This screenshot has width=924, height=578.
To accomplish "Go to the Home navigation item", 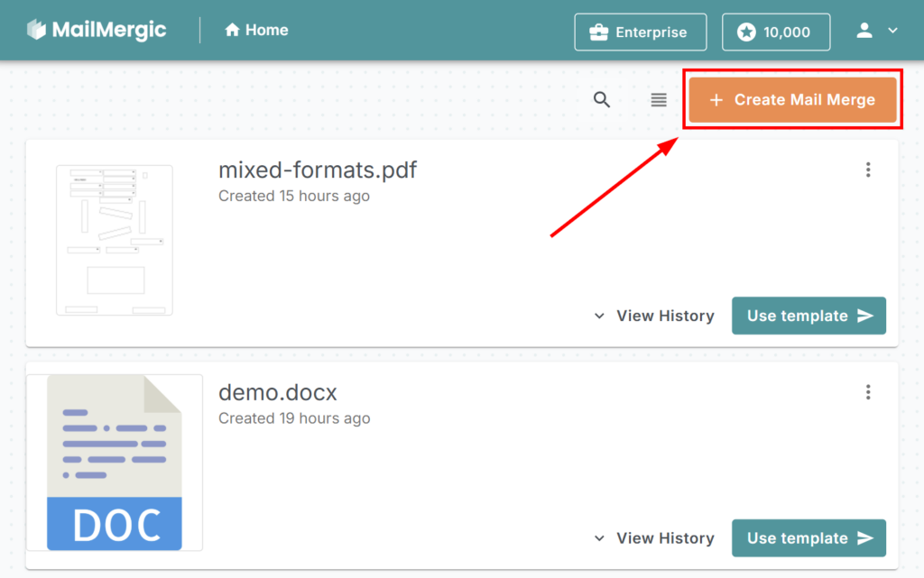I will click(257, 31).
